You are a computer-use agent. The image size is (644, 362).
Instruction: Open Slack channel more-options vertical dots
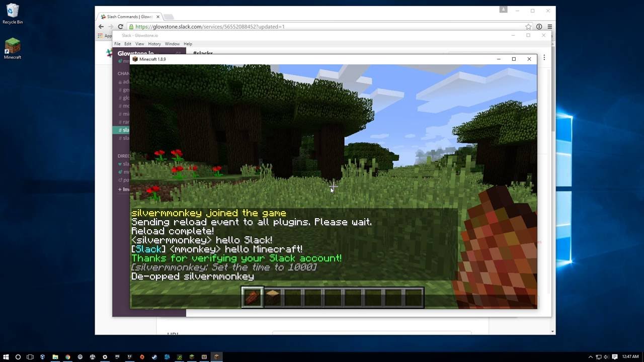click(x=544, y=58)
